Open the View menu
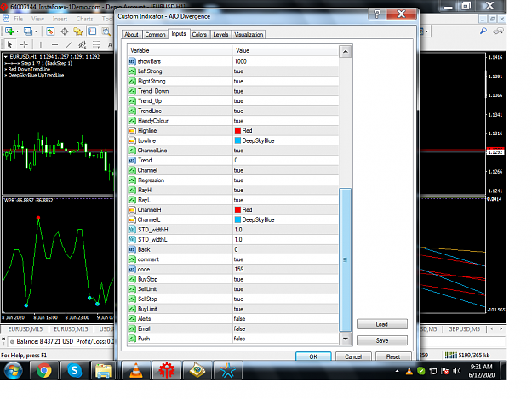Viewport: 532px width, 399px height. click(x=37, y=19)
